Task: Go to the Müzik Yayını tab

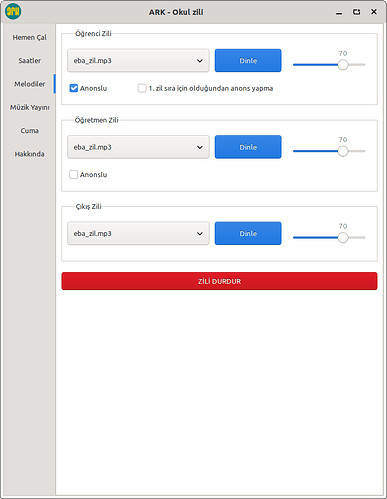Action: 29,107
